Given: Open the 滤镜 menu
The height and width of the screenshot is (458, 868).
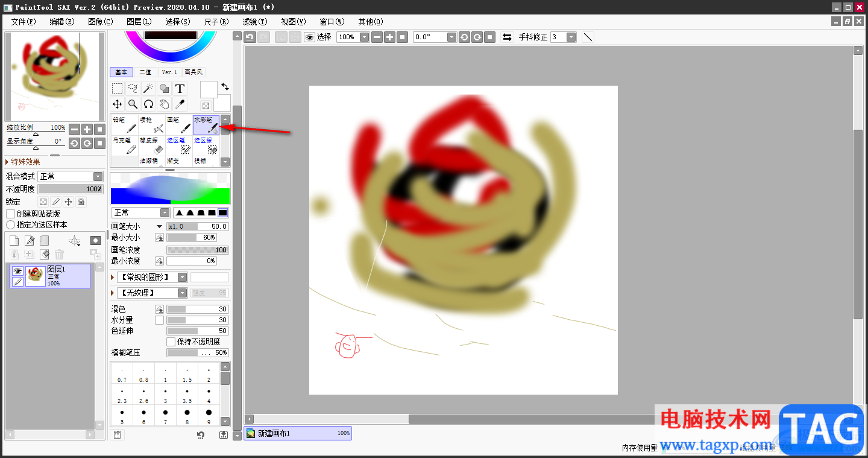Looking at the screenshot, I should coord(255,21).
